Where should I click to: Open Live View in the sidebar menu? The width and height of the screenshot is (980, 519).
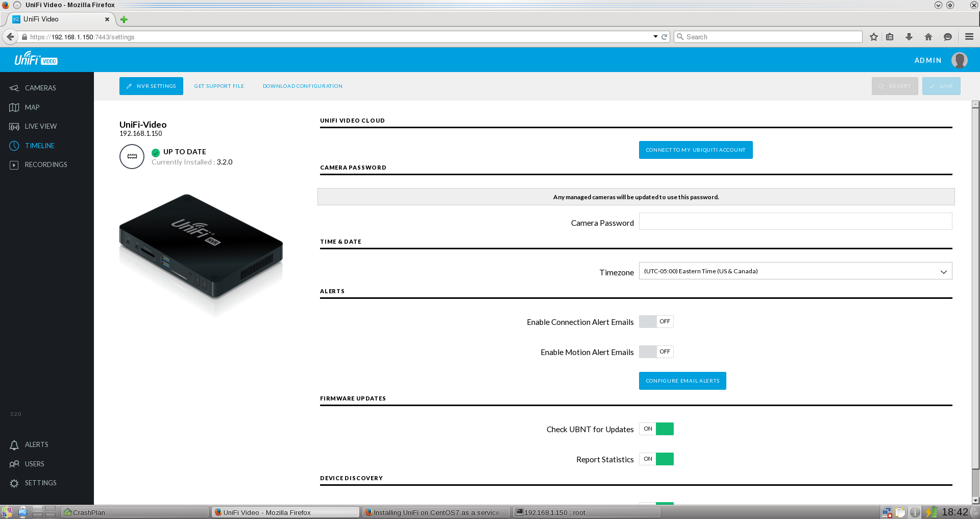(x=41, y=127)
